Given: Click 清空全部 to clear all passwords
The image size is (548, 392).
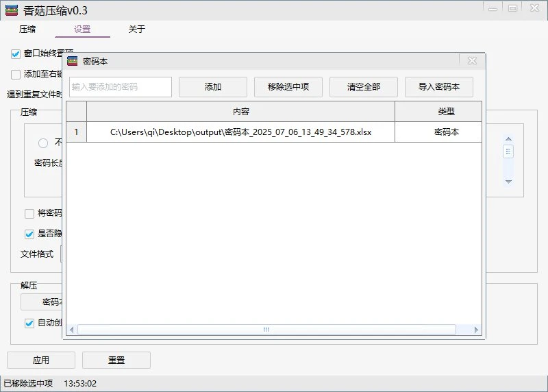Looking at the screenshot, I should click(363, 87).
